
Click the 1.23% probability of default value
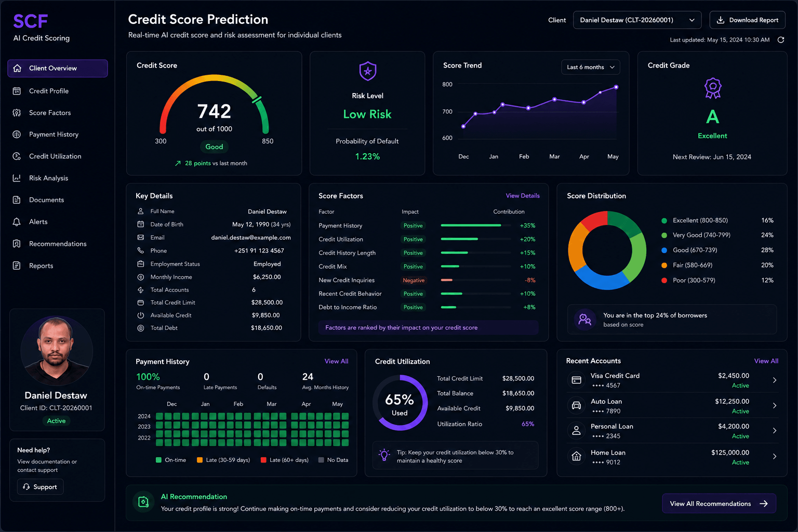(x=367, y=156)
